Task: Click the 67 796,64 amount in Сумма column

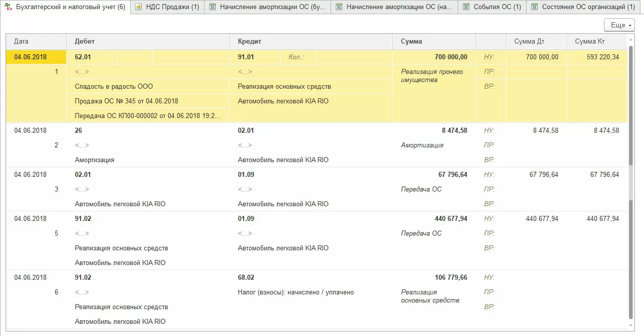Action: [x=453, y=175]
